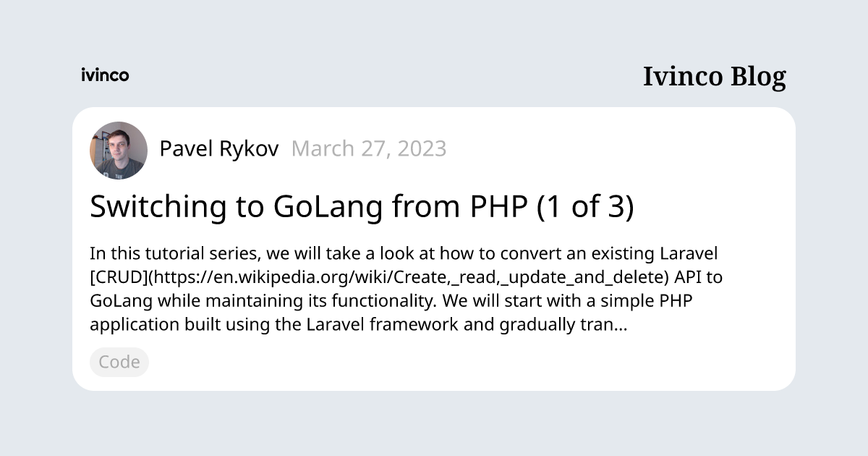
Task: Click "In this tutorial series" excerpt text
Action: (174, 255)
